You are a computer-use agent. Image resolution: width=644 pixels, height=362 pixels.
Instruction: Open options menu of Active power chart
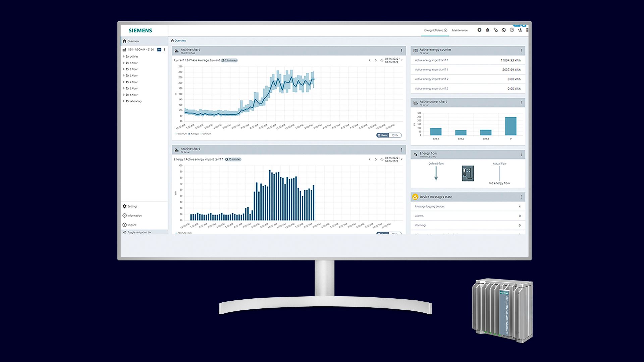pos(521,103)
